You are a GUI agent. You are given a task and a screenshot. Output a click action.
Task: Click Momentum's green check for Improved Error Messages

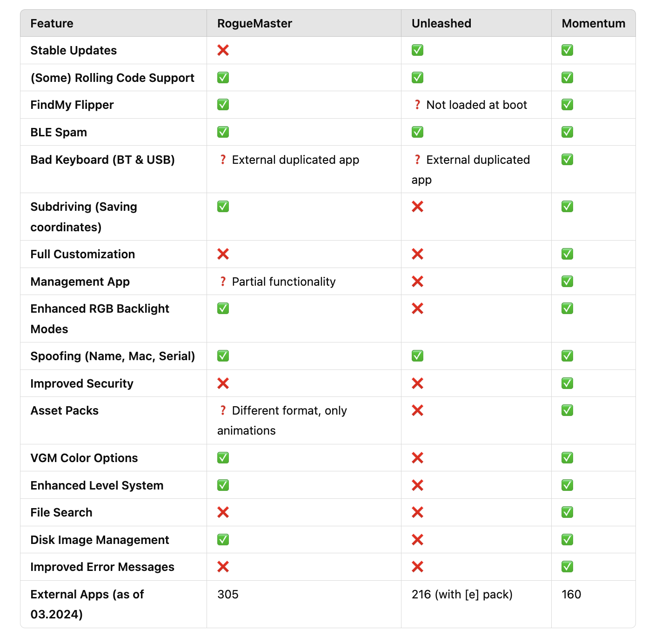pos(567,567)
